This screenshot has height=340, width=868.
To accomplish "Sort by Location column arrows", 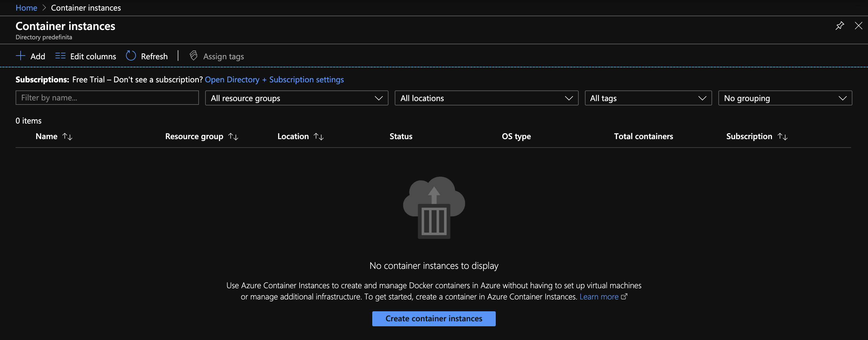I will (318, 137).
